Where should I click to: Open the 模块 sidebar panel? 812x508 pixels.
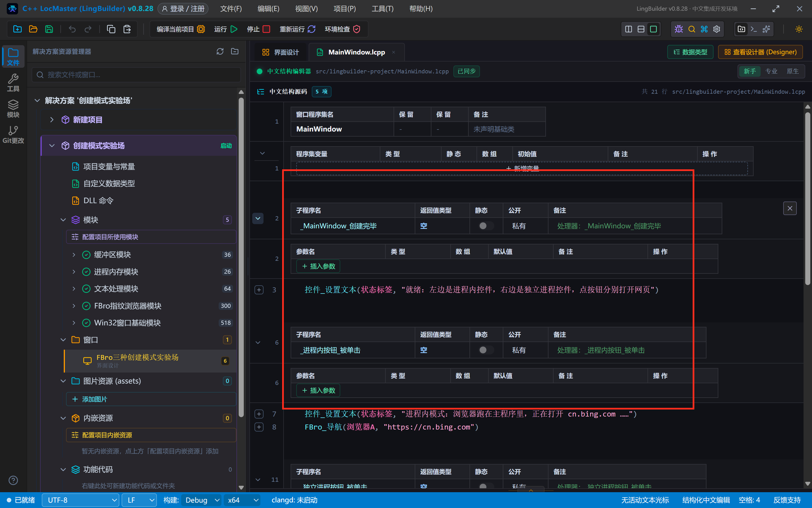click(13, 109)
